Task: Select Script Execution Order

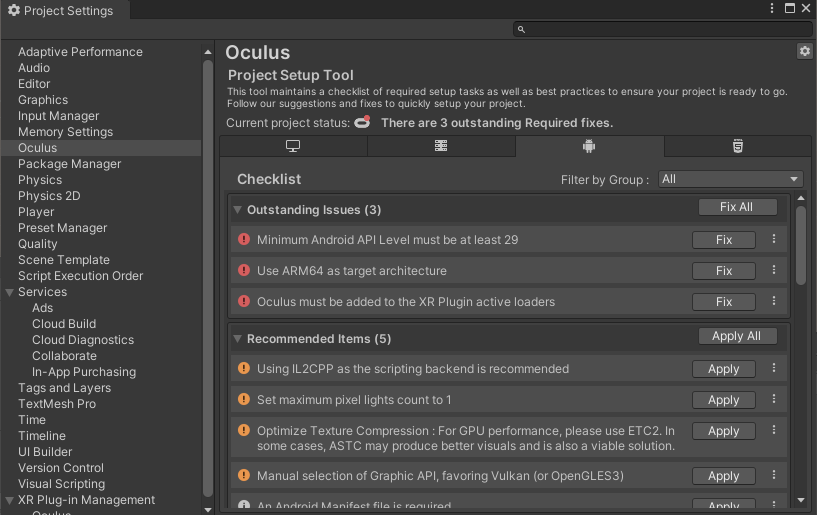Action: (x=80, y=276)
